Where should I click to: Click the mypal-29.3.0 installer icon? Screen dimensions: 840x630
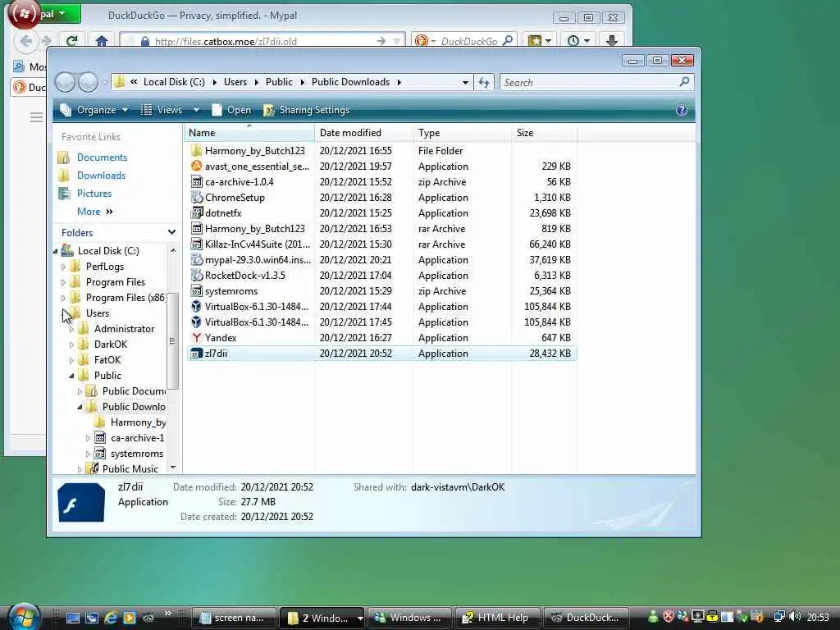click(x=197, y=260)
